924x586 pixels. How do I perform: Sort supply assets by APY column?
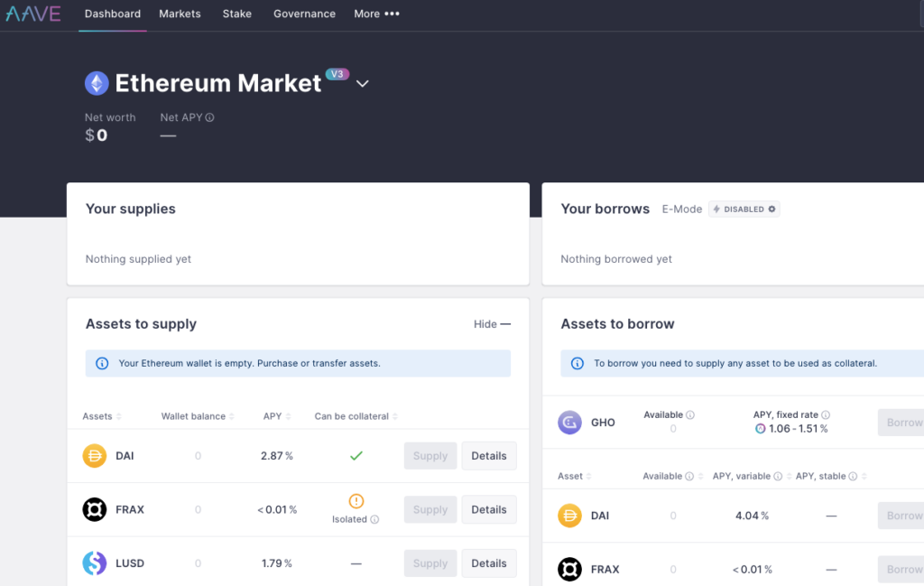tap(276, 416)
